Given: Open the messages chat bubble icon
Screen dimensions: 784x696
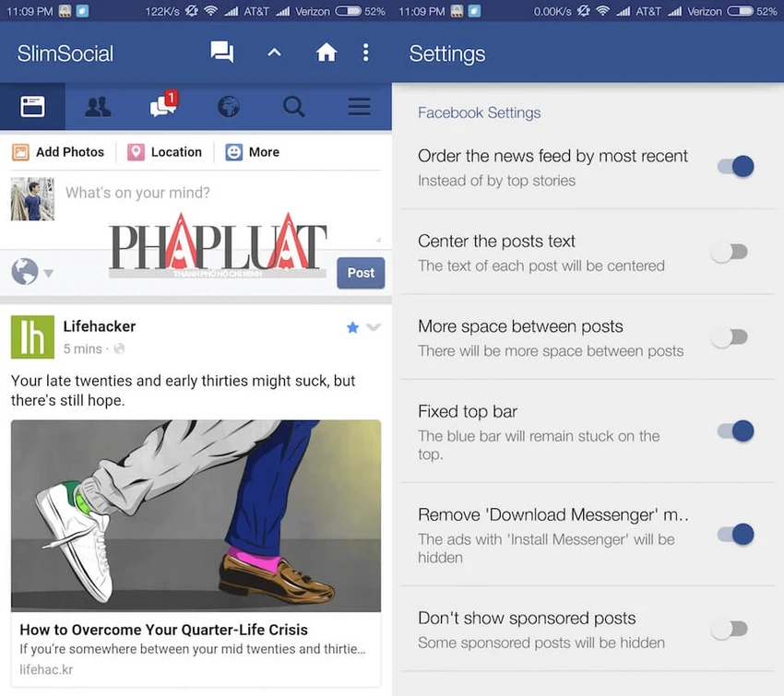Looking at the screenshot, I should tap(222, 52).
